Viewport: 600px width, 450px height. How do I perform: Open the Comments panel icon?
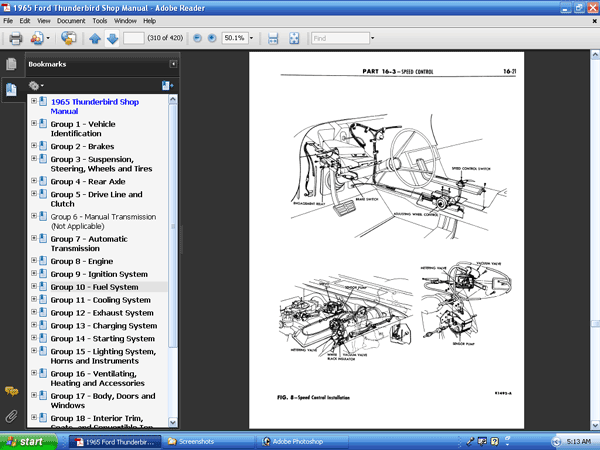(11, 391)
